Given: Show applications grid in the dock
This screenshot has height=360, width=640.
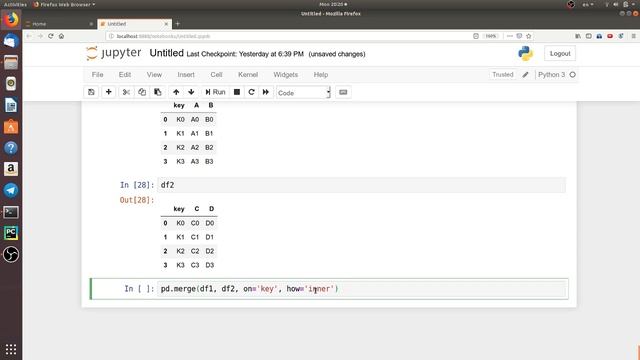Looking at the screenshot, I should (11, 349).
